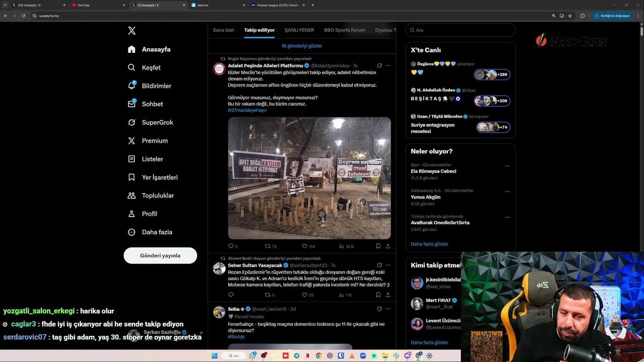
Task: Click Gönderi yayınla button
Action: (x=160, y=255)
